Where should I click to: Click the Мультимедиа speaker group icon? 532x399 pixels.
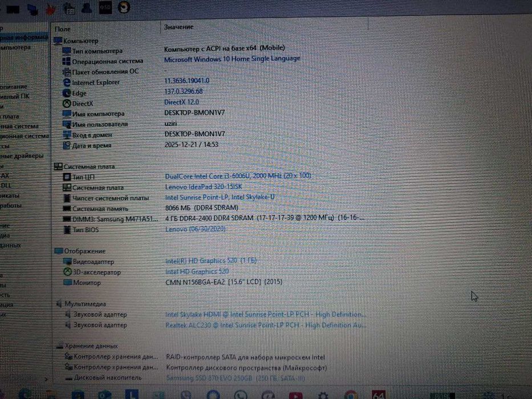59,304
